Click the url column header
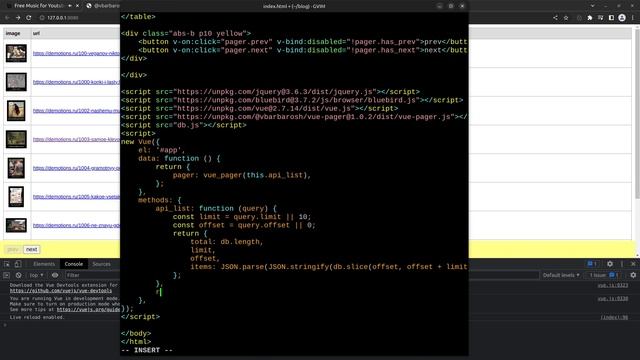640x360 pixels. [36, 33]
